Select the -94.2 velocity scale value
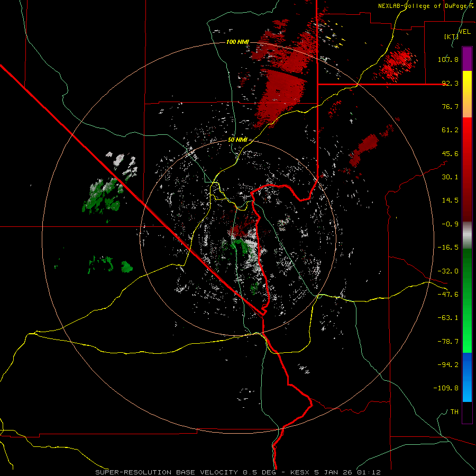Viewport: 476px width, 476px height. 448,365
